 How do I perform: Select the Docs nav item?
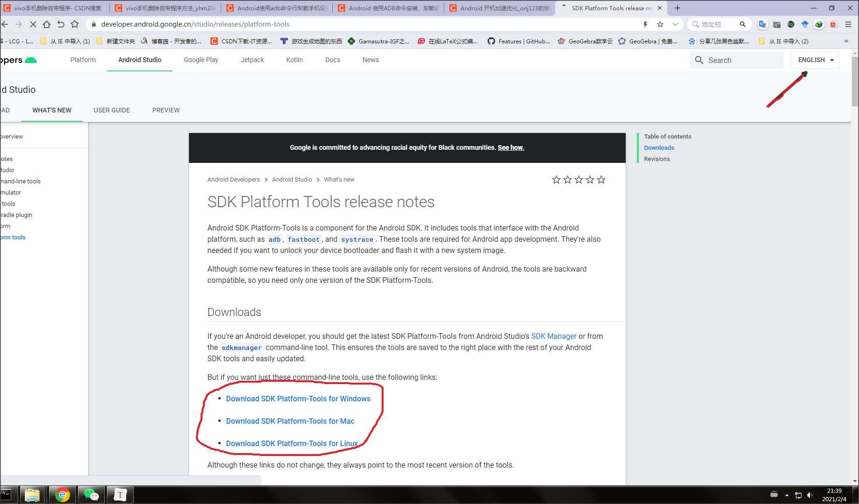click(x=333, y=60)
